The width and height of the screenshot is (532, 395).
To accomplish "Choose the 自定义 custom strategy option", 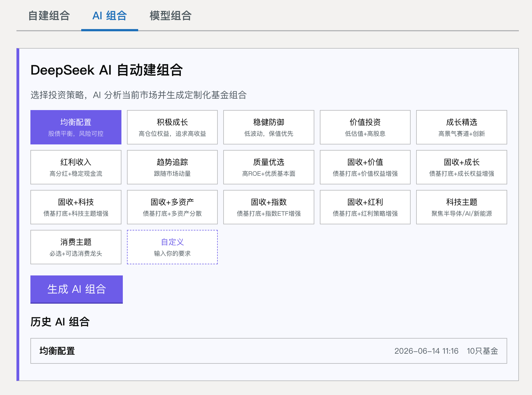I will (172, 247).
